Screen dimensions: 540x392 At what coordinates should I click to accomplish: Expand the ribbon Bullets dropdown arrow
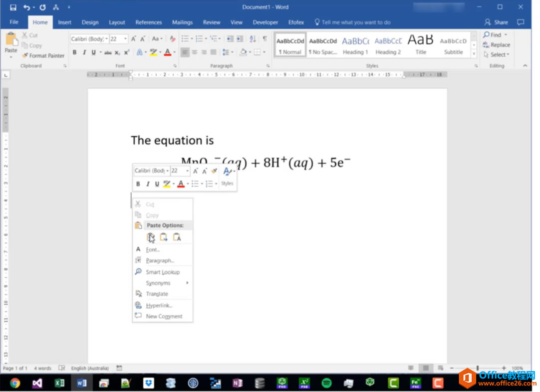[x=192, y=39]
